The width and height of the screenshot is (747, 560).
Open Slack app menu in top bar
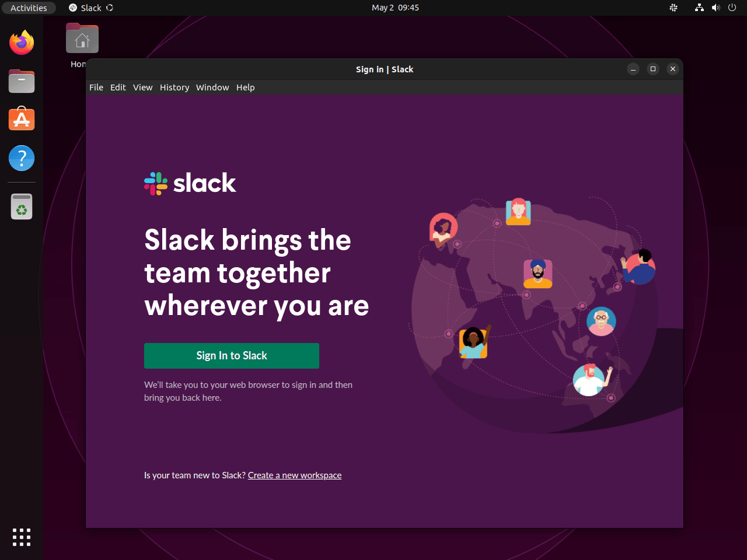coord(91,8)
